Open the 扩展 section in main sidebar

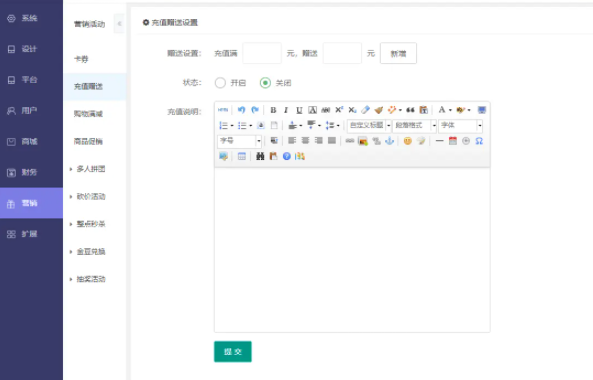pos(31,234)
